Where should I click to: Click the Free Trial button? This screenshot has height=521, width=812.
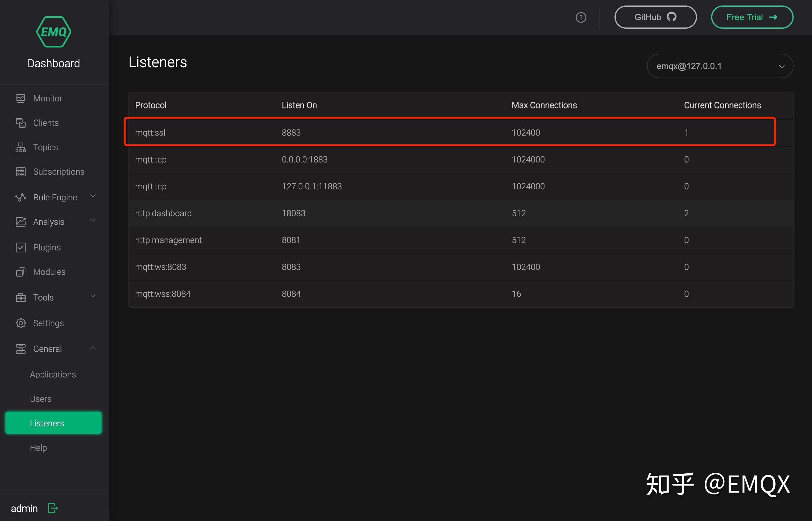pos(752,17)
